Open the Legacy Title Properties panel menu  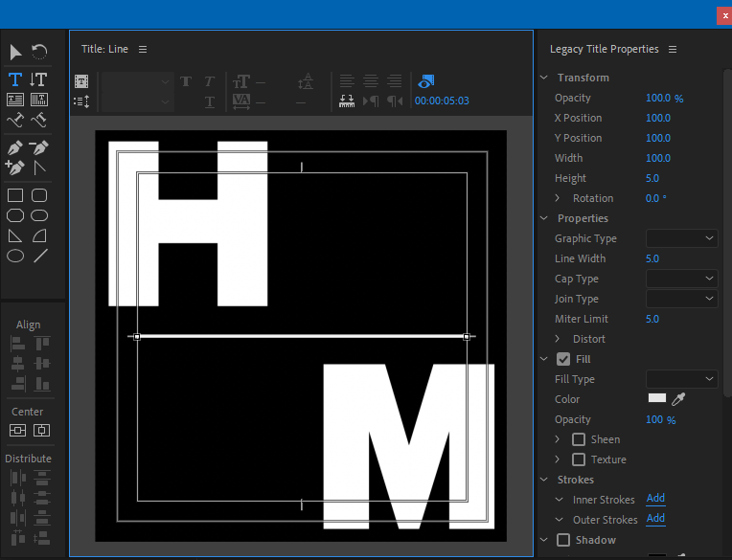click(673, 49)
